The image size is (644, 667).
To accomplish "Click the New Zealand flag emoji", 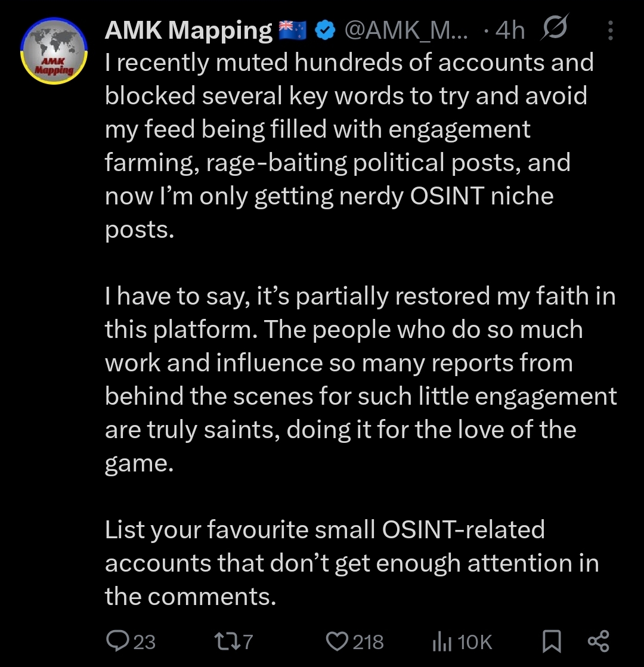I will click(292, 30).
